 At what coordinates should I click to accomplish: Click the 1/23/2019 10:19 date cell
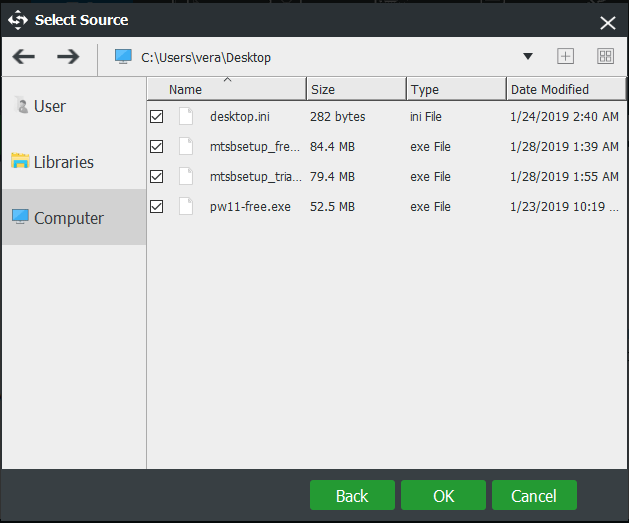pyautogui.click(x=564, y=207)
